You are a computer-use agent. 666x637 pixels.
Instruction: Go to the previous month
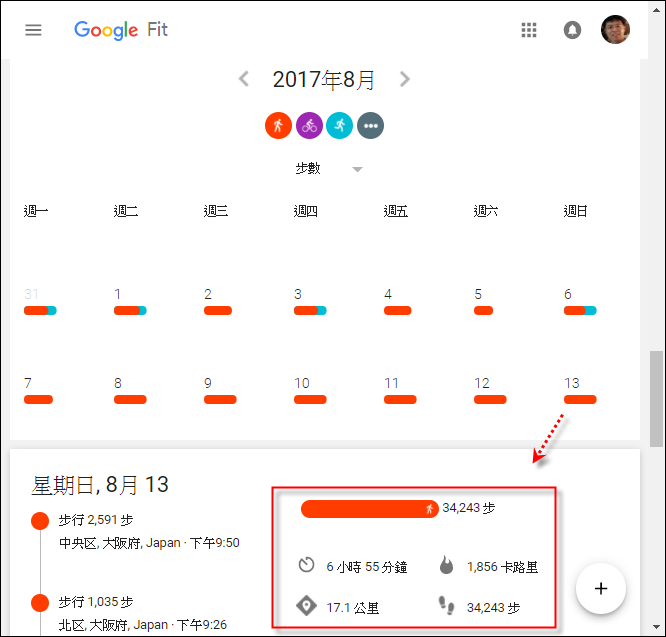(x=244, y=79)
